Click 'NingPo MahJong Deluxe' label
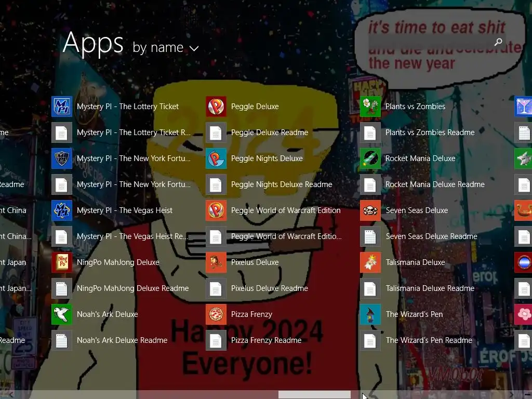This screenshot has width=532, height=399. pos(118,262)
